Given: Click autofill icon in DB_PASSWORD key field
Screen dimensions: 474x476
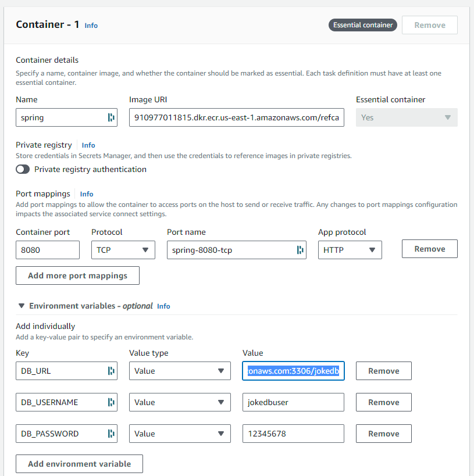Looking at the screenshot, I should click(x=111, y=434).
